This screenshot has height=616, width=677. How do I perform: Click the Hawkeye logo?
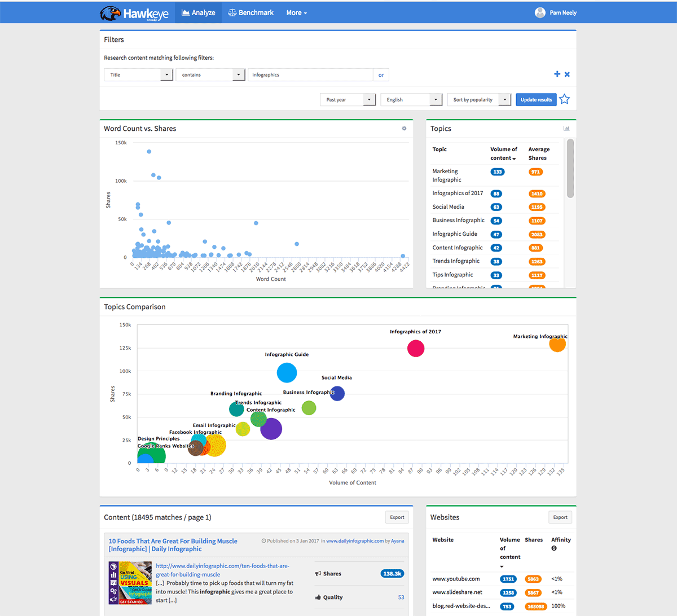(x=134, y=13)
